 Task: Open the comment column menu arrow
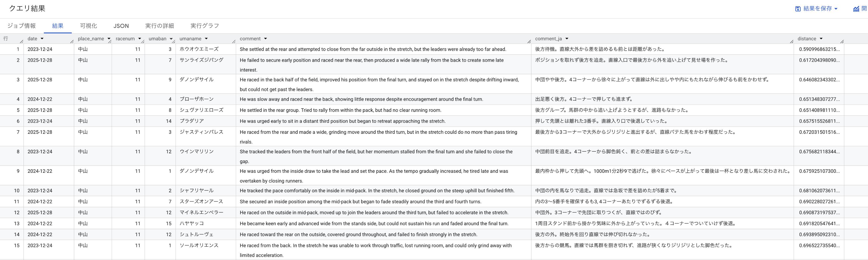coord(266,39)
